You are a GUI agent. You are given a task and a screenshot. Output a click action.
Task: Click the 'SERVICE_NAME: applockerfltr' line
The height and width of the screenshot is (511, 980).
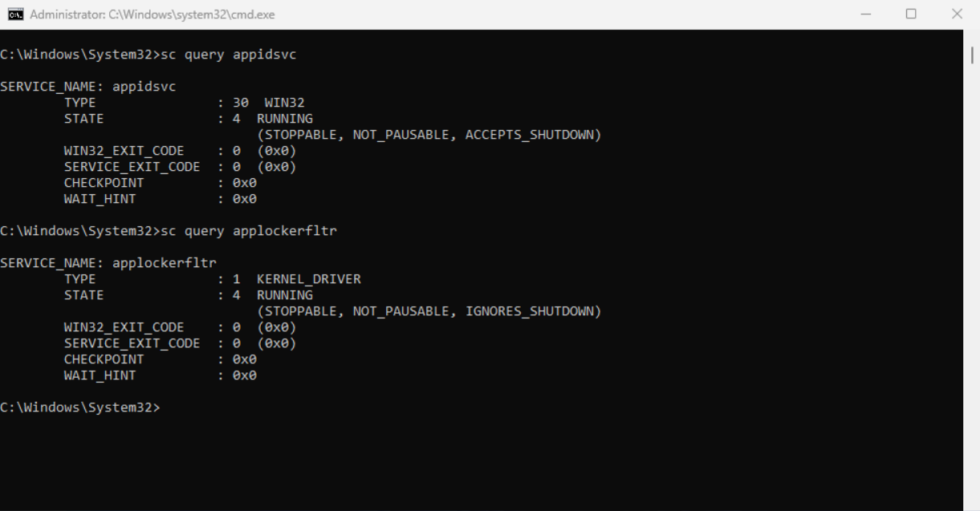coord(108,263)
